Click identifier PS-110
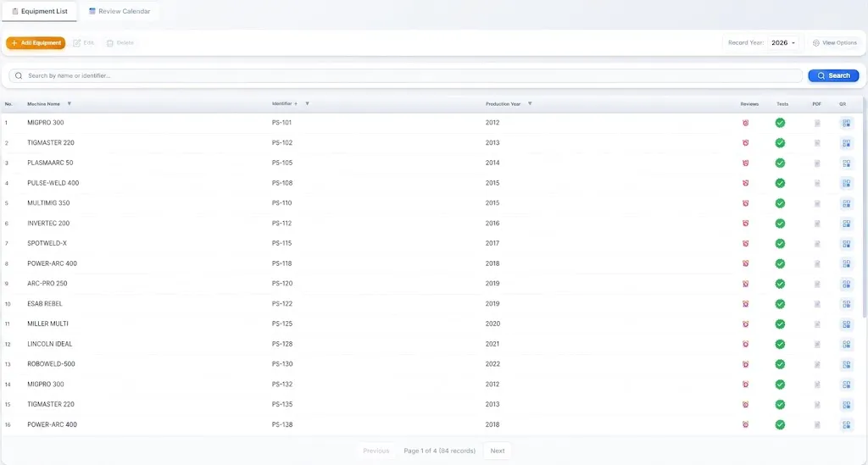Screen dimensions: 868x465 click(281, 203)
